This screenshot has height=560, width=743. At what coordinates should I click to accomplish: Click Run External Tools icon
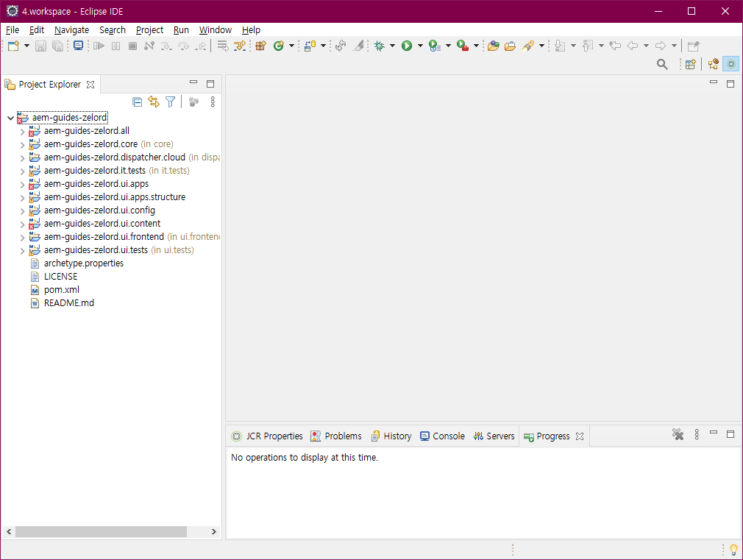pos(463,46)
